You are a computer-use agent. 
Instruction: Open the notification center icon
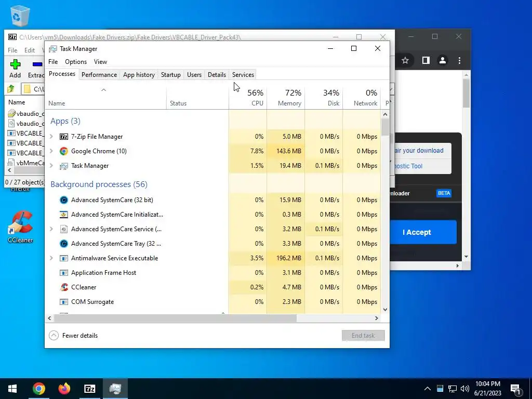(x=516, y=389)
